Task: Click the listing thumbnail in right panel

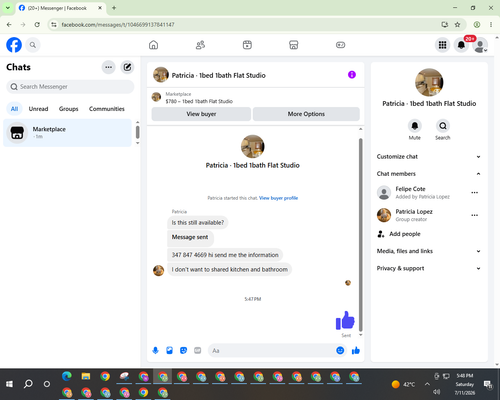Action: (429, 83)
